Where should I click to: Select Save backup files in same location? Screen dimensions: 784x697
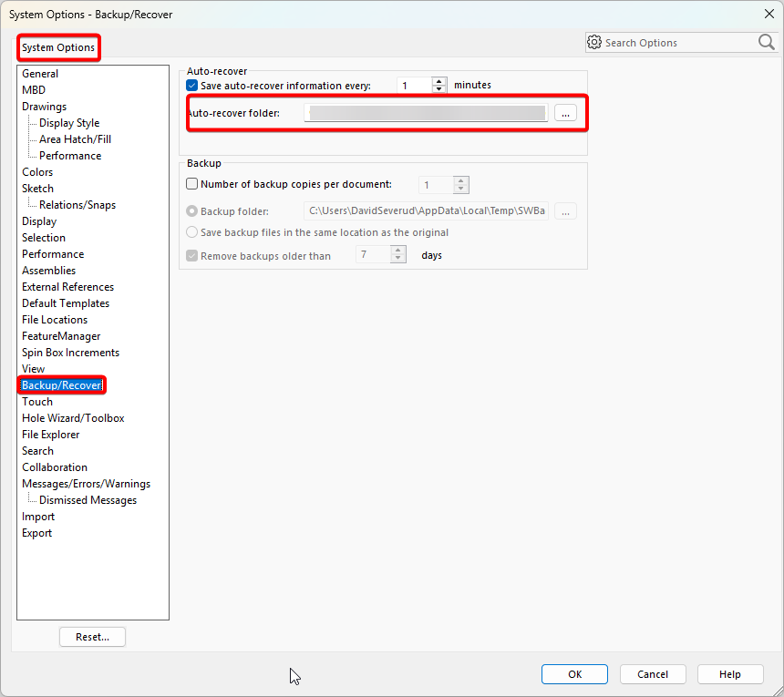(x=192, y=232)
